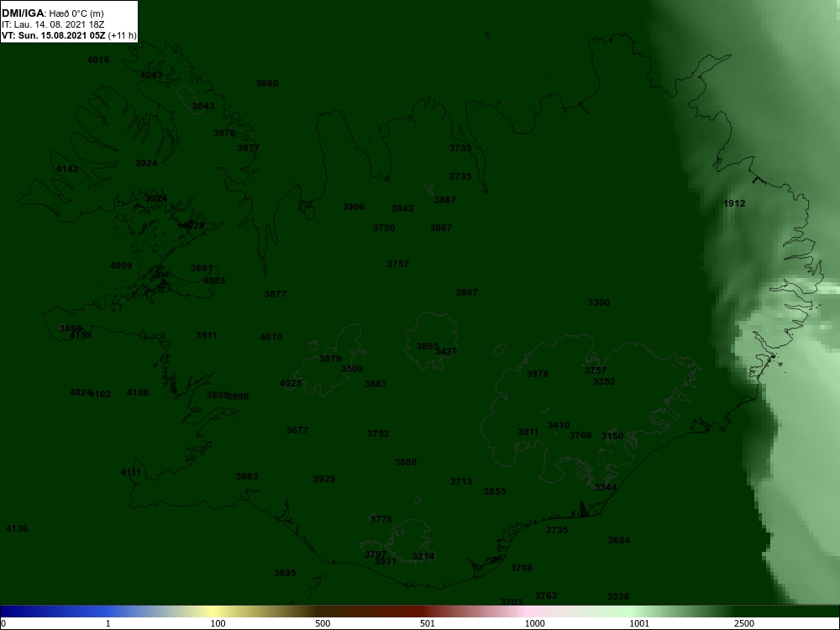Click the legend label 2500
Image resolution: width=840 pixels, height=630 pixels.
coord(744,623)
